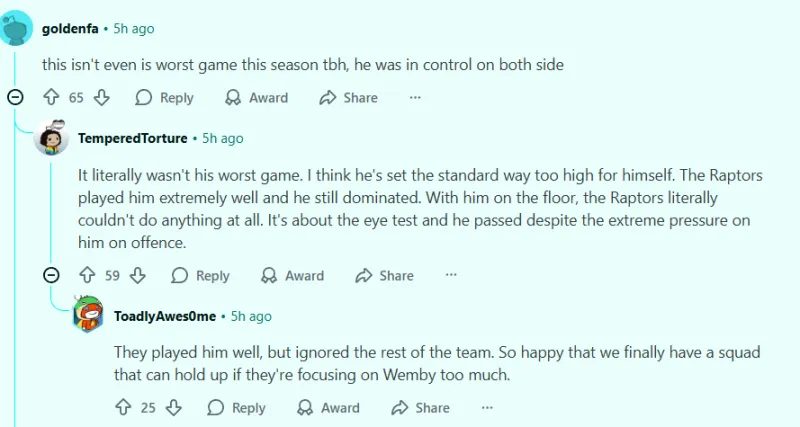Downvote goldenfa's comment
The height and width of the screenshot is (427, 800).
click(x=101, y=97)
